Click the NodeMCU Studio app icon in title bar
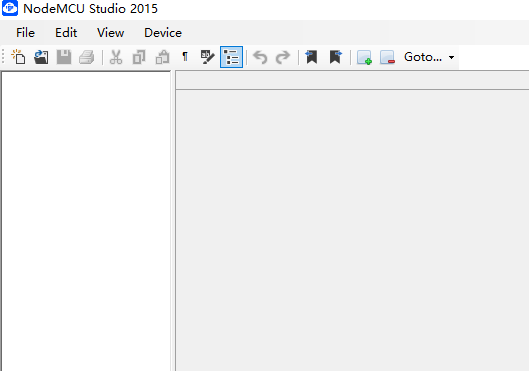529x371 pixels. pyautogui.click(x=10, y=8)
